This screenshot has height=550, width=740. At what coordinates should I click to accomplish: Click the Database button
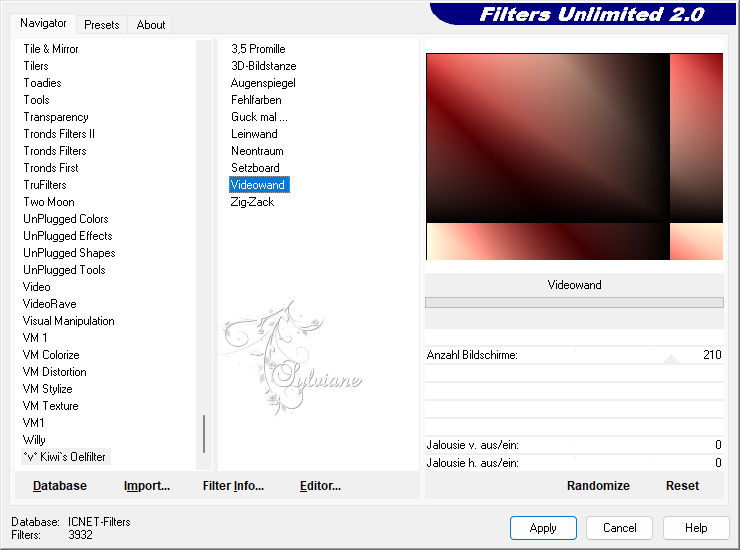tap(60, 485)
